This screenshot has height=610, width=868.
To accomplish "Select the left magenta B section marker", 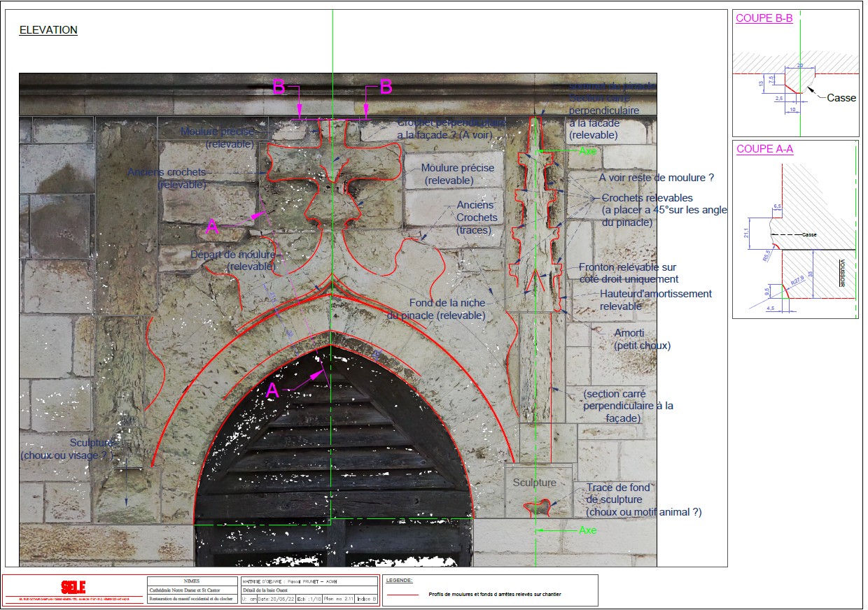I will [x=279, y=87].
